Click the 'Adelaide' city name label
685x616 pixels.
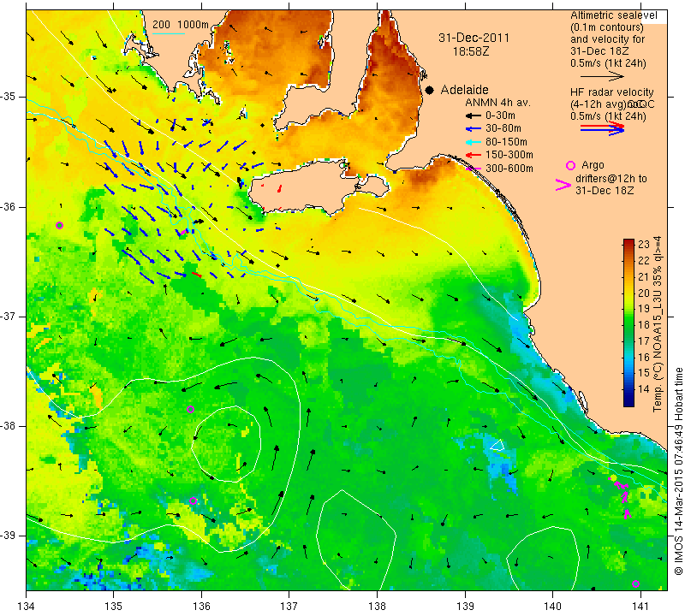click(464, 90)
